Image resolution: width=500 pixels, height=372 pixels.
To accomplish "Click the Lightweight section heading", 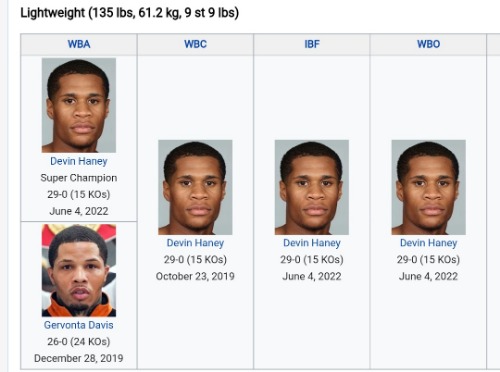I will click(130, 13).
